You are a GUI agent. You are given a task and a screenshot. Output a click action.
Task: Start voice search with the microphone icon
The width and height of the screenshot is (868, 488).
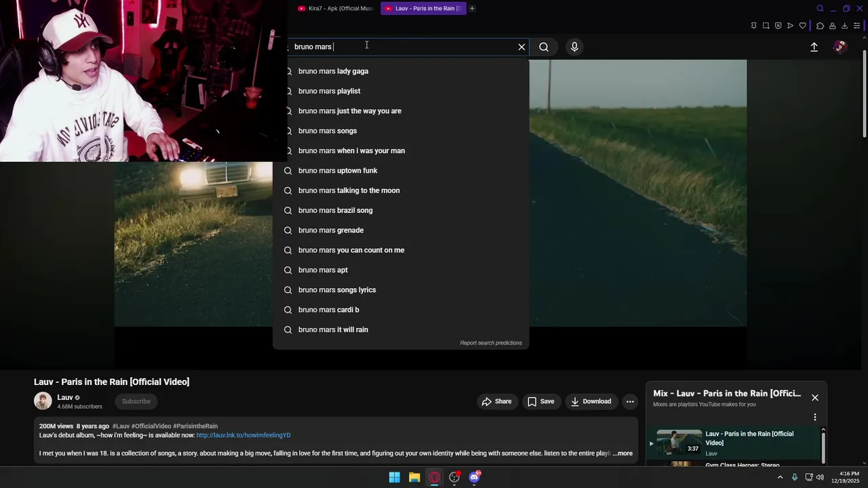point(574,47)
